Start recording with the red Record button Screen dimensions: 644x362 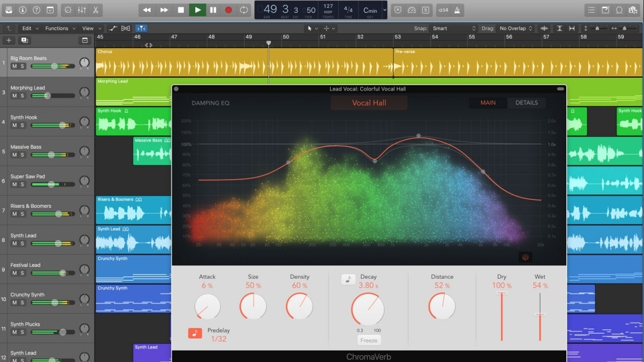[228, 10]
